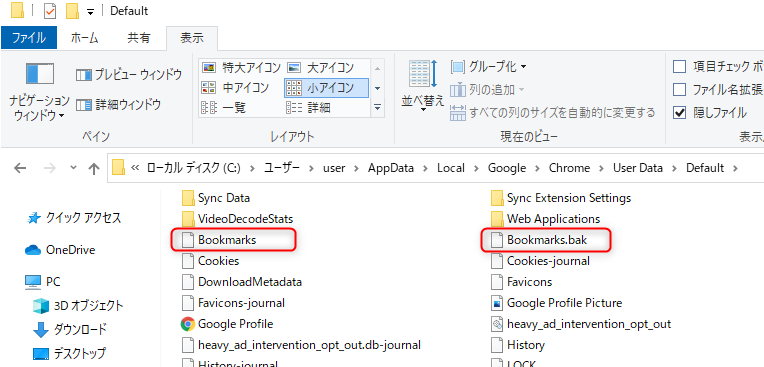Click AppData breadcrumb in address bar
764x367 pixels.
tap(391, 168)
